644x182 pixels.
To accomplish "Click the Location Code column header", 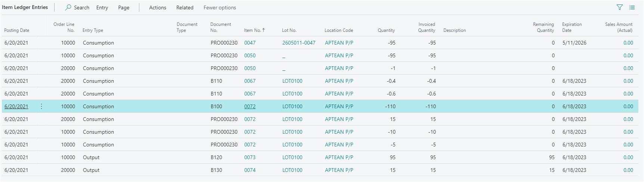I will point(339,30).
